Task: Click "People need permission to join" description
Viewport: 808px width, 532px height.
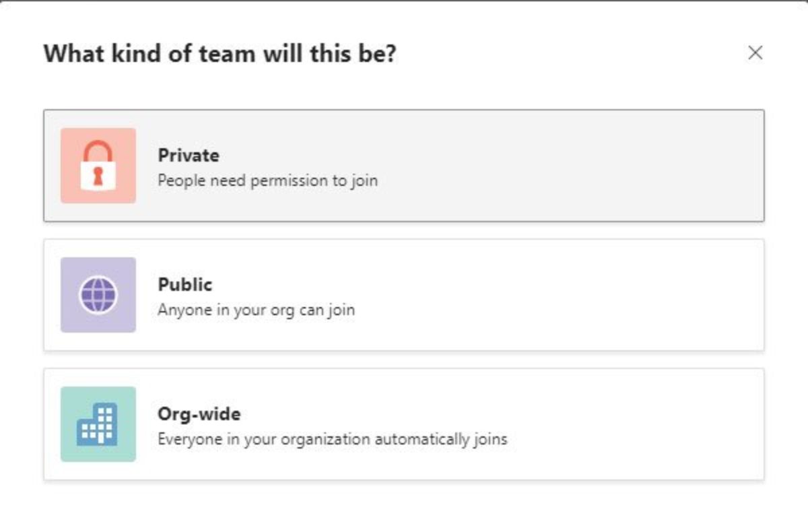Action: tap(267, 180)
